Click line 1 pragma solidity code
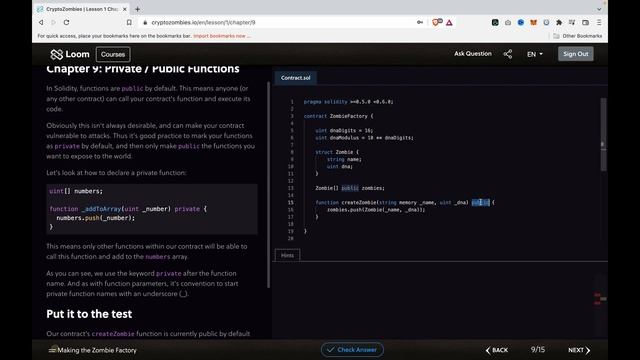Viewport: 640px width, 360px height. (348, 102)
